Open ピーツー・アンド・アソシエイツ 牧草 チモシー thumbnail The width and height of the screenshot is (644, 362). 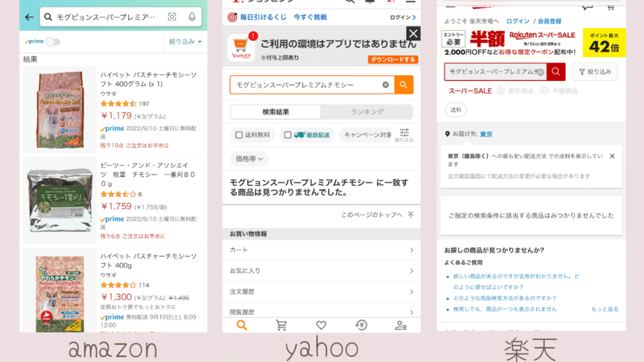click(60, 200)
